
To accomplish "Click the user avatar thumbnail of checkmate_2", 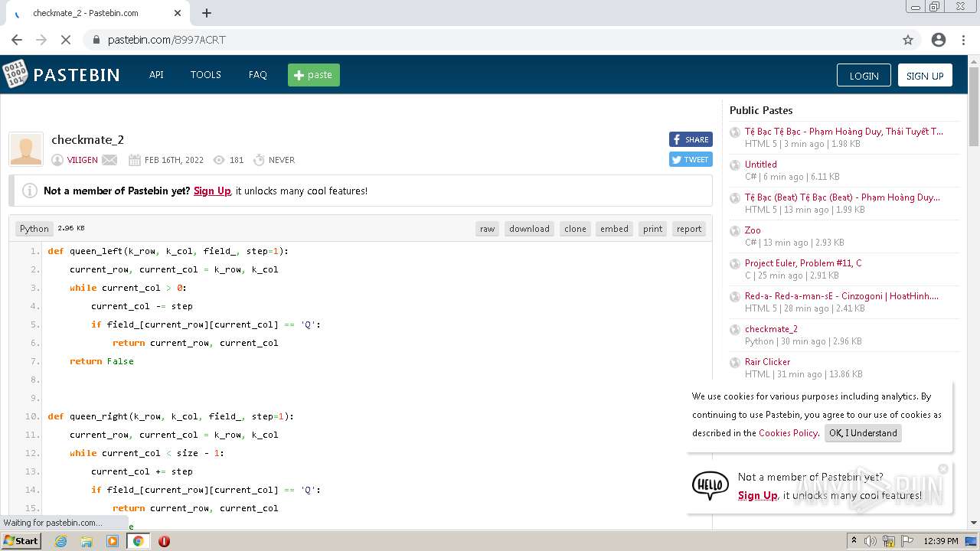I will [x=26, y=149].
